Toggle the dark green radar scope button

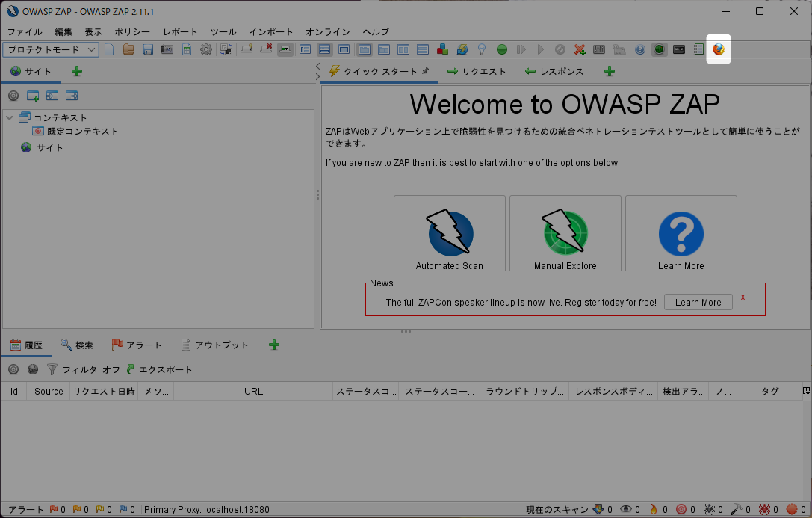(659, 49)
